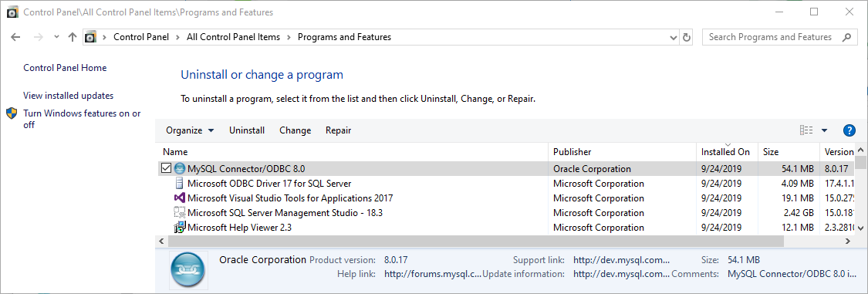Click the 12.1 MB size cell

[x=798, y=227]
